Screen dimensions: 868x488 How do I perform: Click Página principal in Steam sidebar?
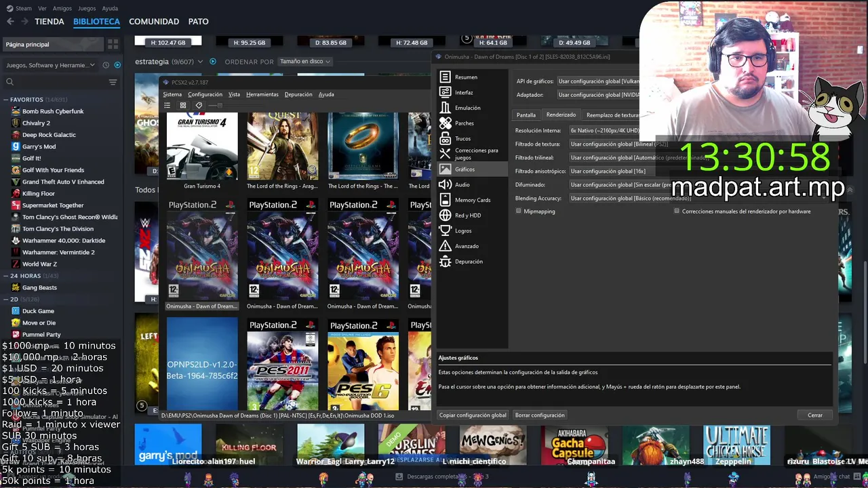[53, 44]
